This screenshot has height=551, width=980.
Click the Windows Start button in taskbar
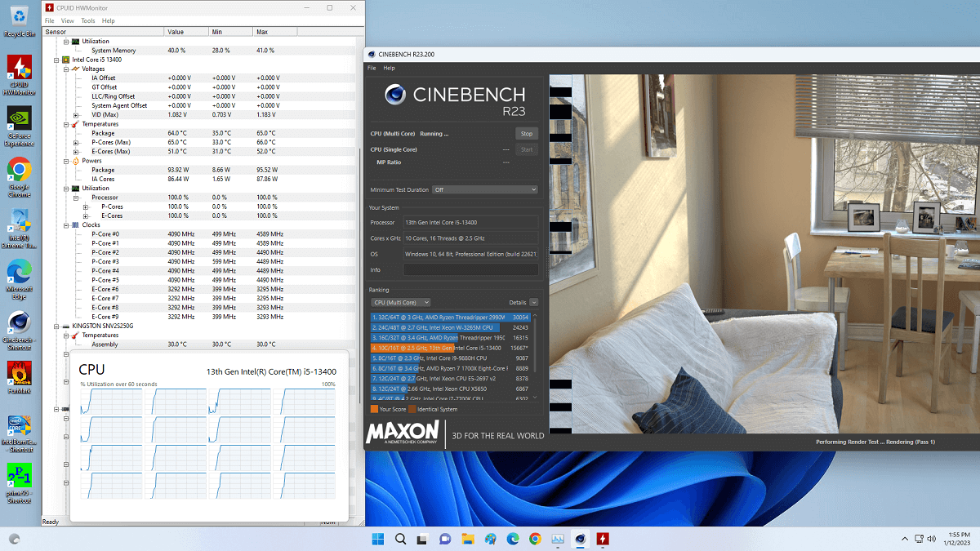[378, 539]
